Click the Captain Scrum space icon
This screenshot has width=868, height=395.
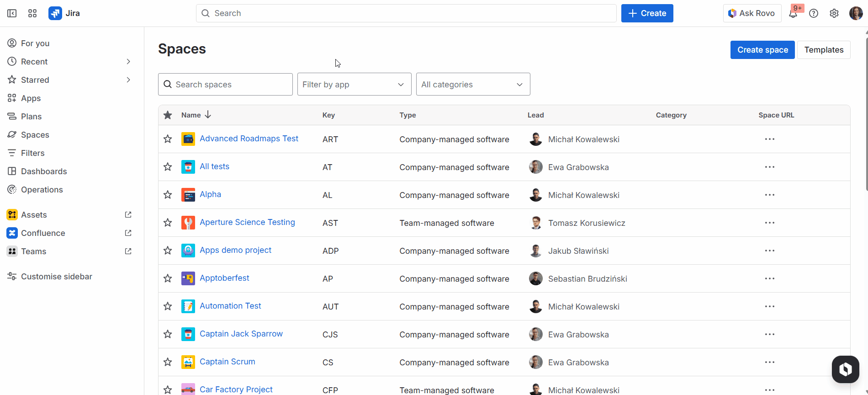(x=188, y=362)
